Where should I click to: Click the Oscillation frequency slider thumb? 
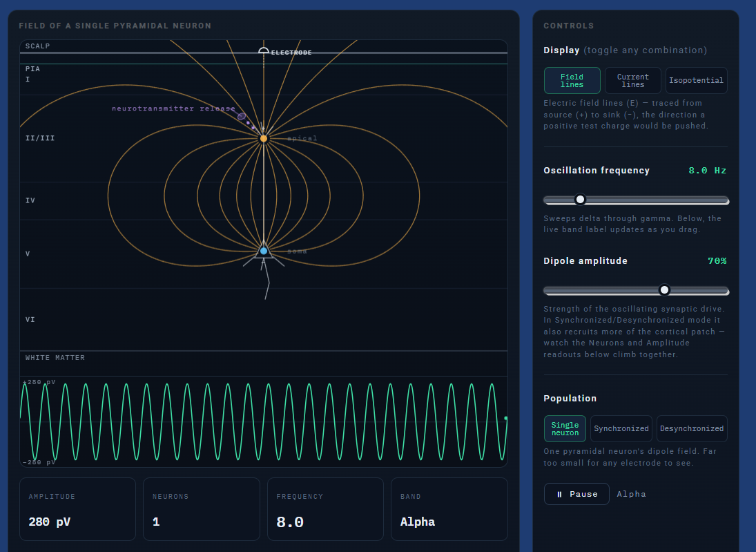581,199
